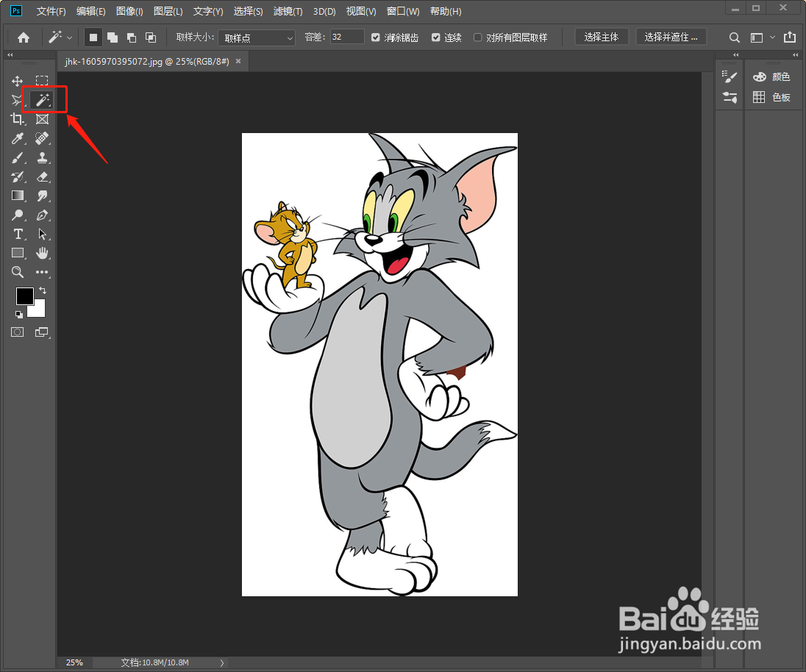
Task: Select the Horizontal Type tool
Action: tap(17, 235)
